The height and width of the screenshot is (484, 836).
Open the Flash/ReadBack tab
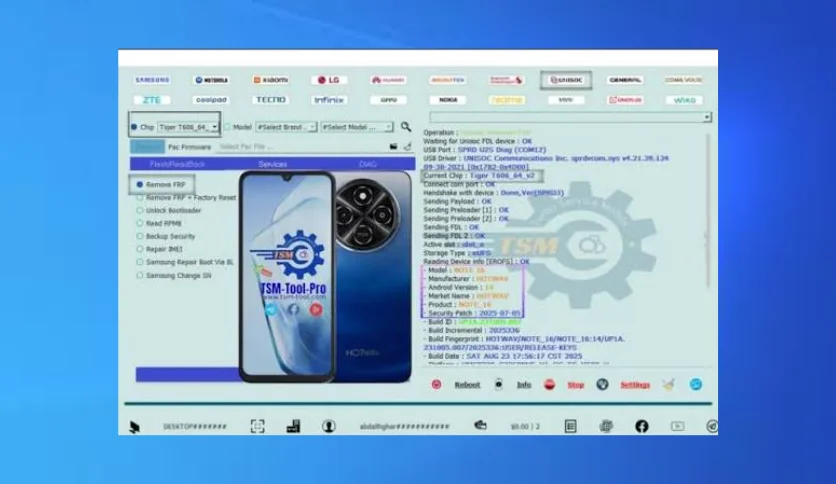click(x=177, y=164)
